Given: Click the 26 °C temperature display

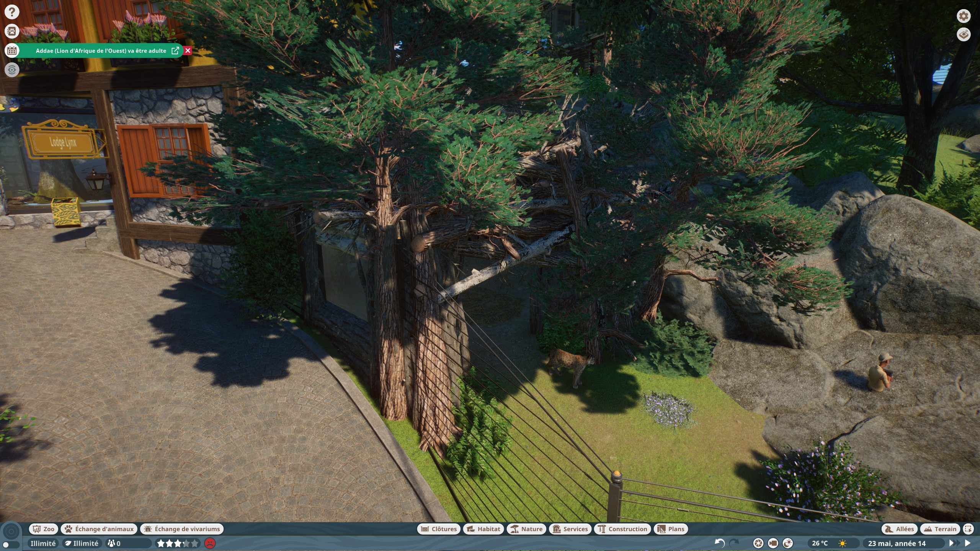Looking at the screenshot, I should tap(820, 543).
